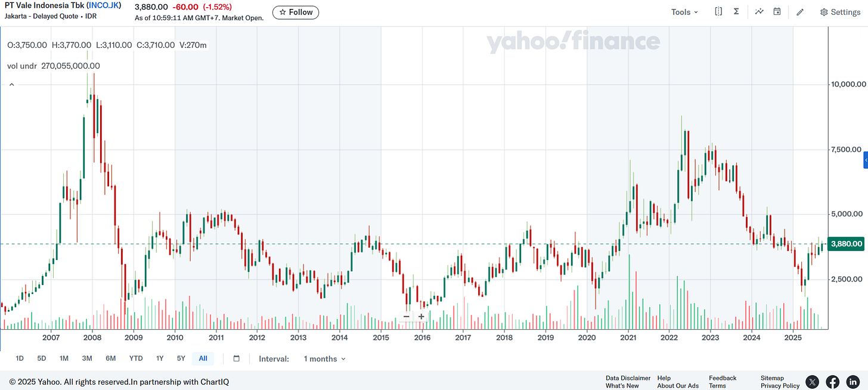Open Yahoo Finance LinkedIn icon

pos(853,382)
